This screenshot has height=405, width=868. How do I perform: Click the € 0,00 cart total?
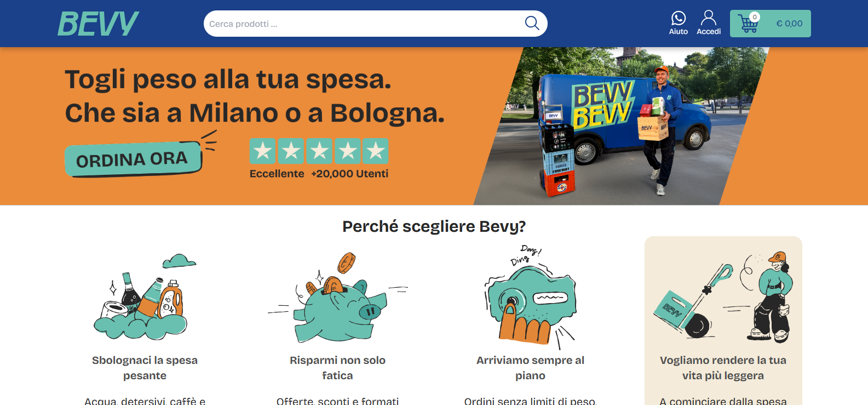click(x=789, y=24)
